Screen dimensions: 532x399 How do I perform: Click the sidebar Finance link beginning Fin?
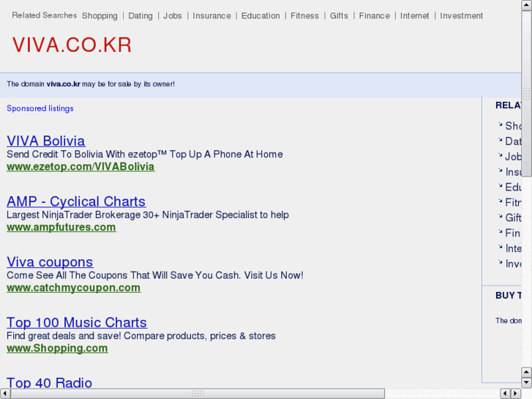[x=513, y=234]
